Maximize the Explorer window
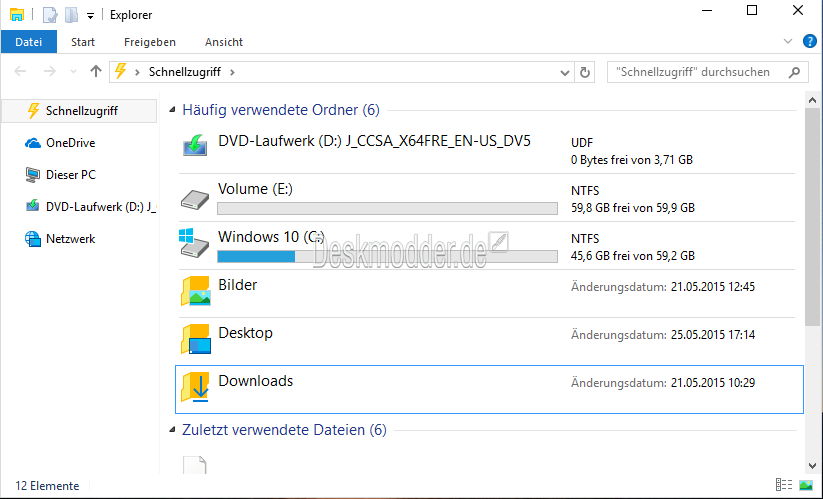The width and height of the screenshot is (823, 499). (x=752, y=10)
